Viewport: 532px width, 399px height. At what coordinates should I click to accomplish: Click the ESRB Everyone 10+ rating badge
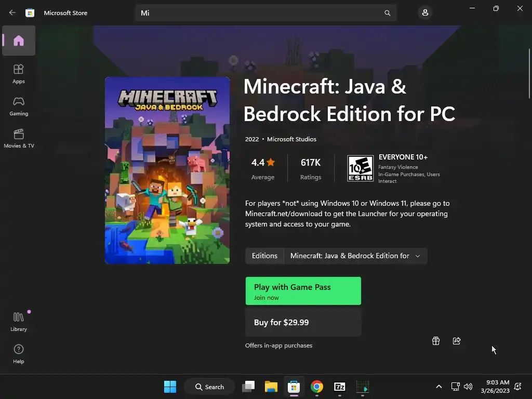click(x=361, y=168)
